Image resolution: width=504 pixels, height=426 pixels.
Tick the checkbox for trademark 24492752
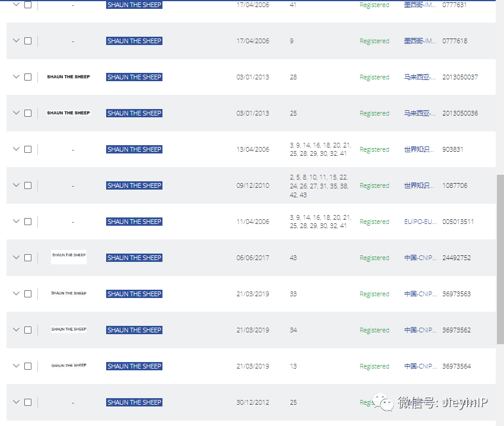(x=28, y=258)
